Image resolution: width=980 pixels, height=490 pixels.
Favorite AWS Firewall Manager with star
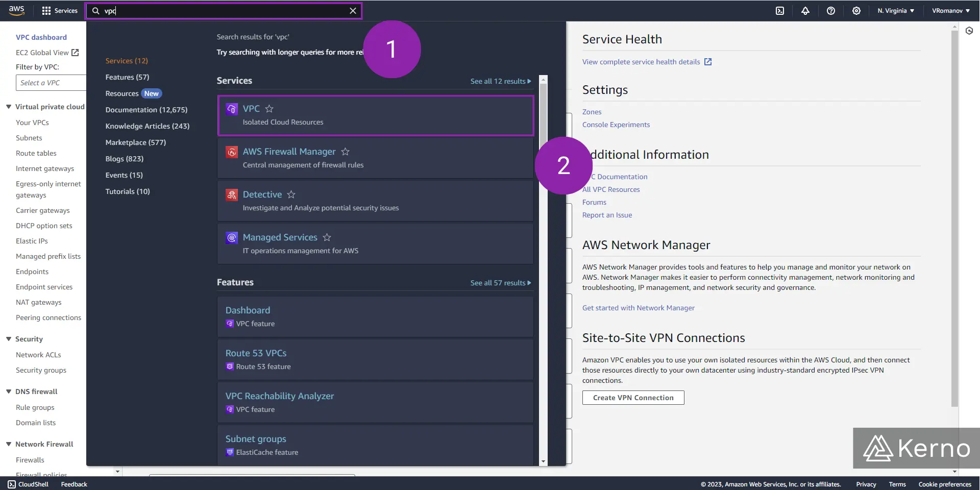coord(346,152)
